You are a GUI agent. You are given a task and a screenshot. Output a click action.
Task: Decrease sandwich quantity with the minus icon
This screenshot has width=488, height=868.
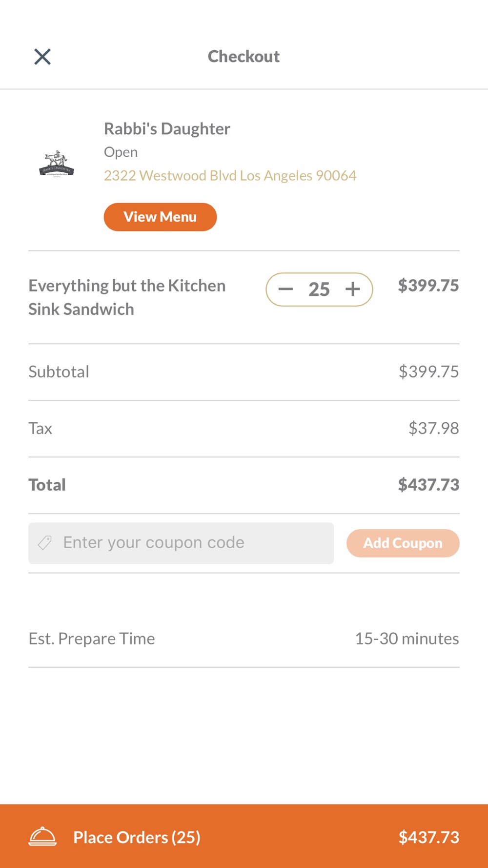pyautogui.click(x=285, y=289)
